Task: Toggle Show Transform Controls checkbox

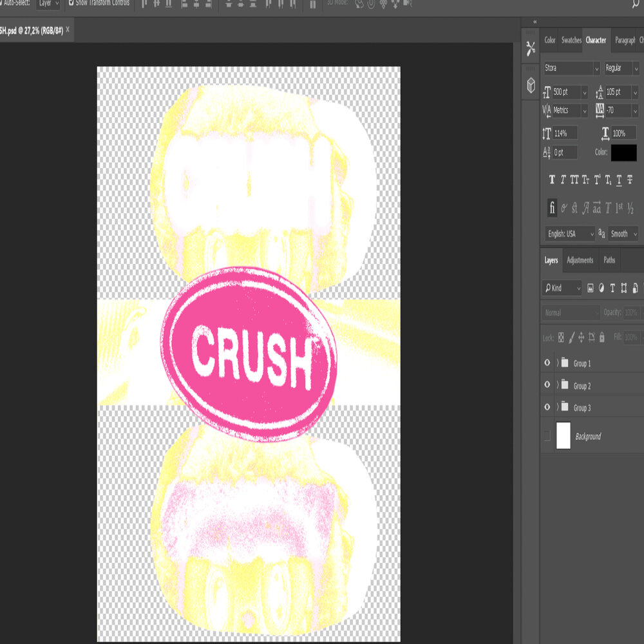Action: [x=71, y=3]
